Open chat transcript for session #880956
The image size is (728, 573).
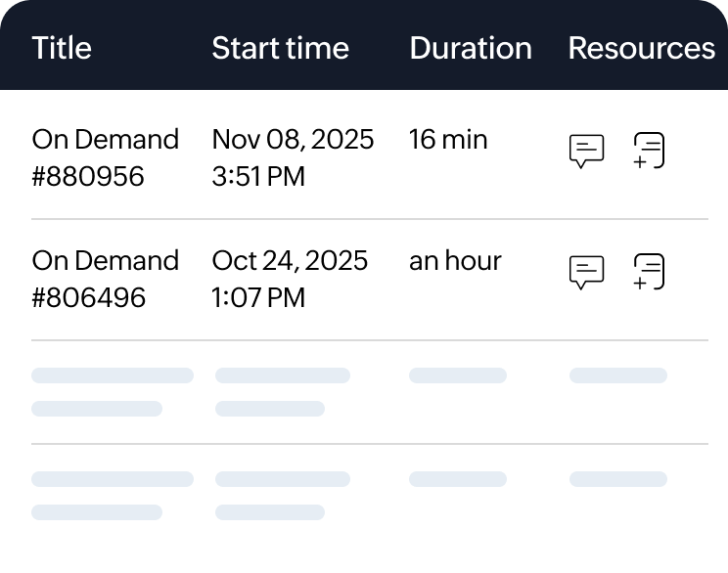coord(586,152)
